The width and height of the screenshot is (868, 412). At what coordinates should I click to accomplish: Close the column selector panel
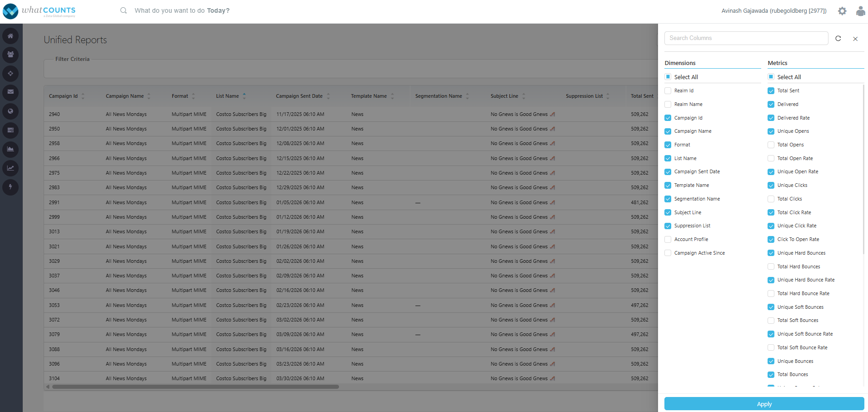point(855,39)
